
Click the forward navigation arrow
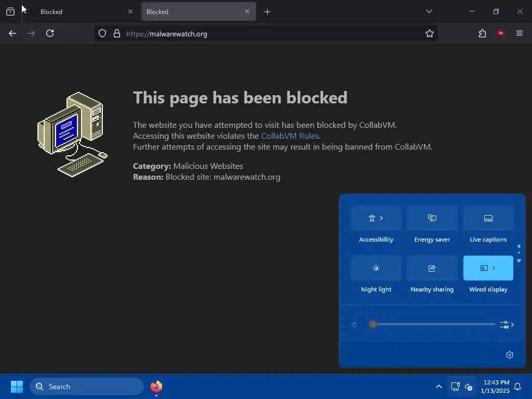coord(31,33)
